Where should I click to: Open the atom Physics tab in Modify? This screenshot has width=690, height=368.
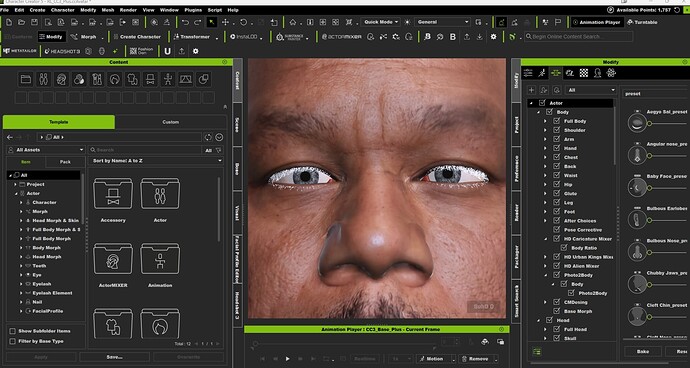(x=611, y=73)
